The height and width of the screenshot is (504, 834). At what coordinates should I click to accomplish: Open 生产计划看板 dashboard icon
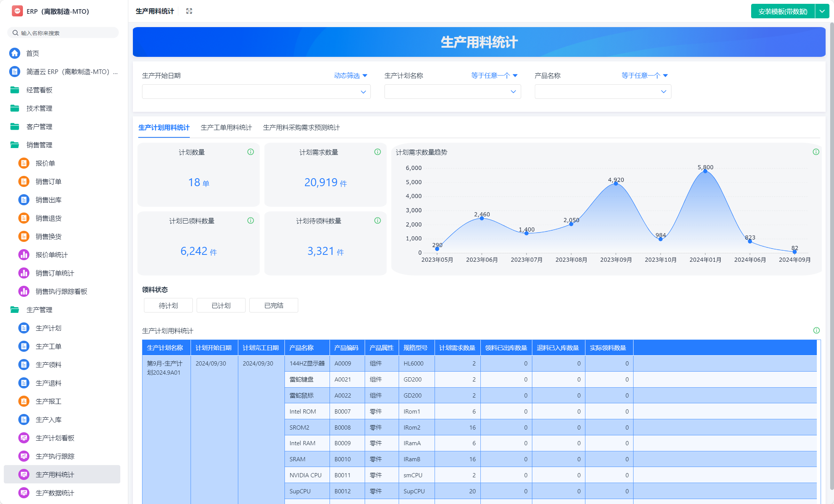pos(24,438)
